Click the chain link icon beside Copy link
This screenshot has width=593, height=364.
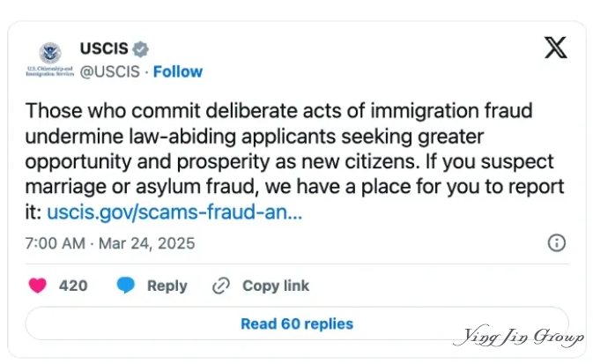click(x=221, y=286)
